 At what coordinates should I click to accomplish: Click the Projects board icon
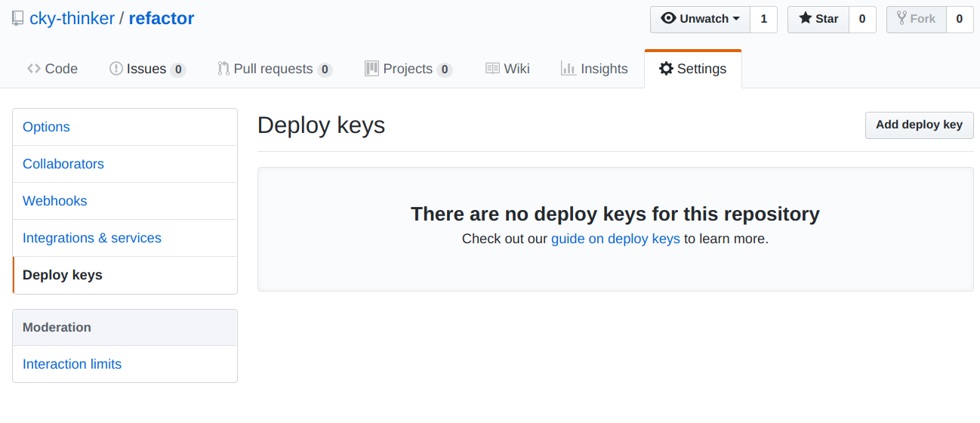click(371, 69)
